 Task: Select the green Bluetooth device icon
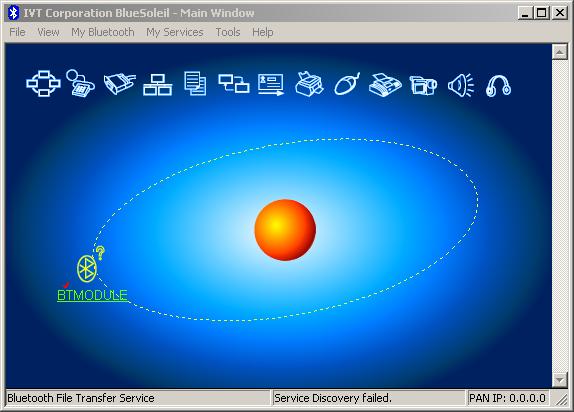[87, 269]
